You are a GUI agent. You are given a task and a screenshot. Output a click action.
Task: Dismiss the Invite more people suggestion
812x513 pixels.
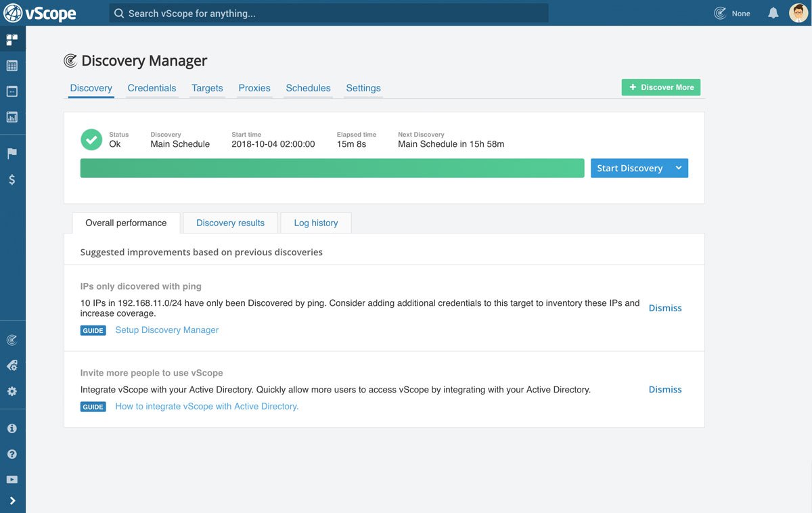[665, 389]
